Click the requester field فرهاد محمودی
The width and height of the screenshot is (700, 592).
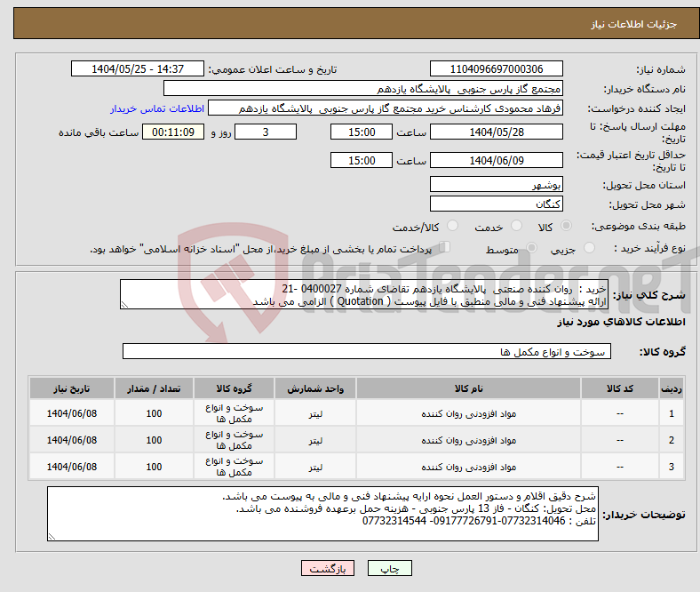(386, 108)
